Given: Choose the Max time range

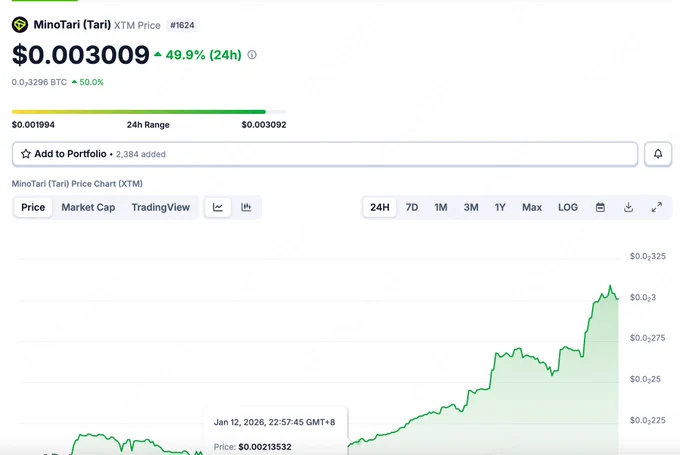Looking at the screenshot, I should coord(532,207).
